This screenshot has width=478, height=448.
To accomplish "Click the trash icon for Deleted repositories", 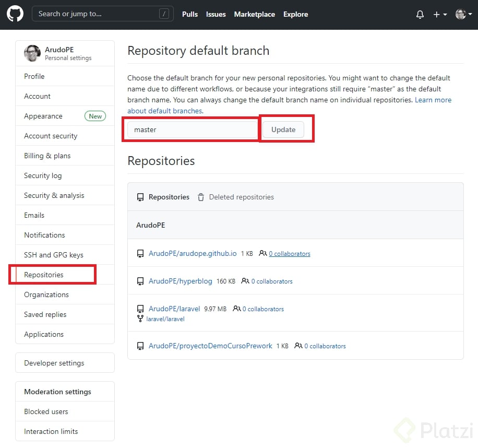I will tap(201, 197).
